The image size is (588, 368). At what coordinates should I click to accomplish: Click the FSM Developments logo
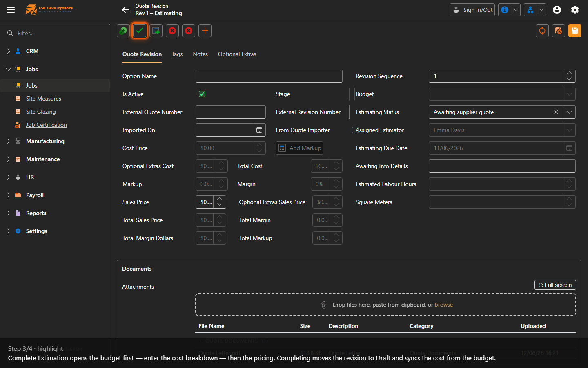(51, 9)
